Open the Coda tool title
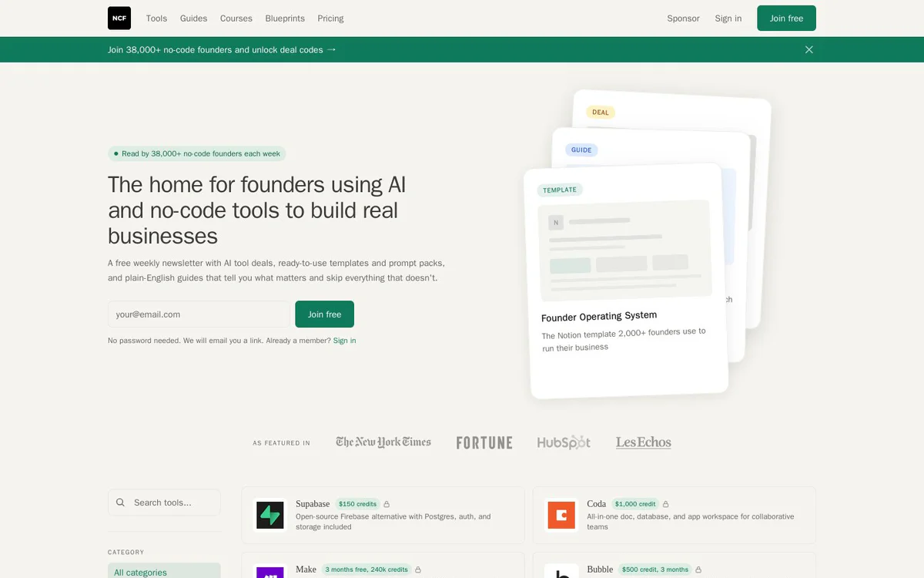Viewport: 924px width, 578px height. (x=597, y=504)
